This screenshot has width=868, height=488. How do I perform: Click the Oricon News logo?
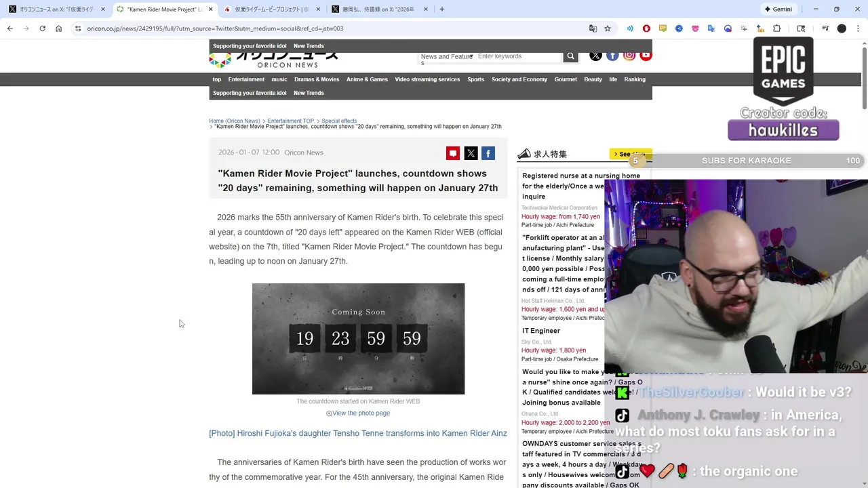point(274,60)
